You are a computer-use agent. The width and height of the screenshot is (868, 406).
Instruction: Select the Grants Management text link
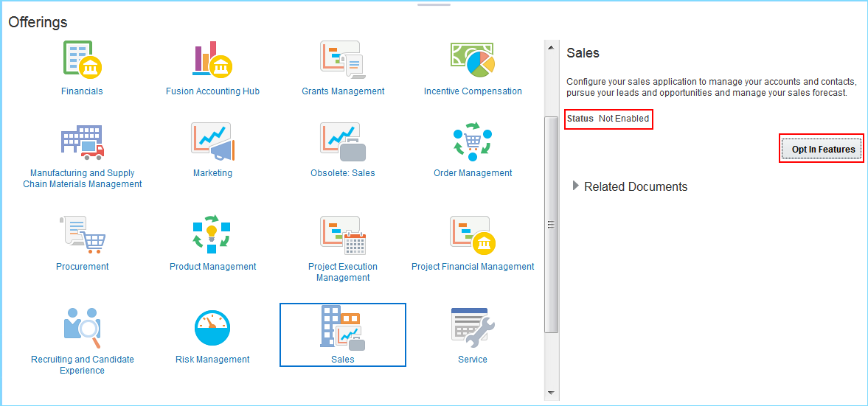(343, 91)
